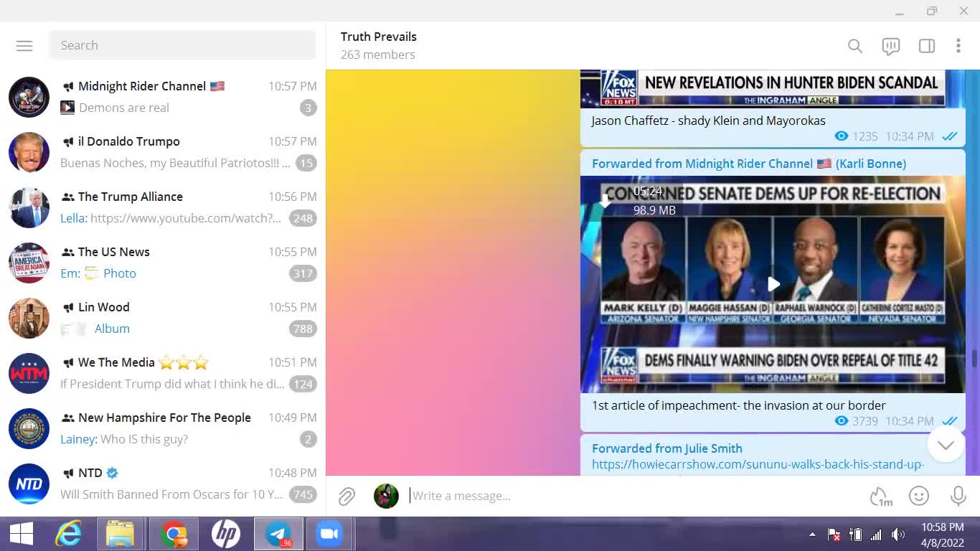Attach a file with the paperclip icon

click(x=347, y=496)
